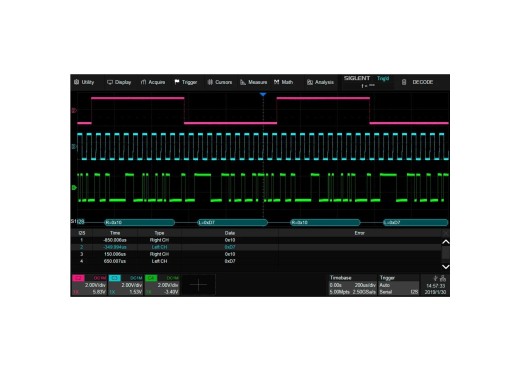
Task: Open the Display menu
Action: click(119, 82)
